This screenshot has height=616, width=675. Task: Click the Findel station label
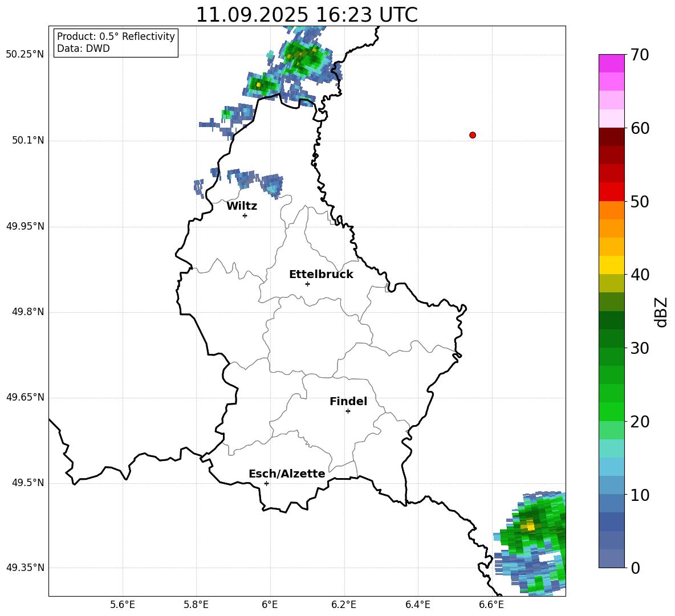tap(348, 401)
